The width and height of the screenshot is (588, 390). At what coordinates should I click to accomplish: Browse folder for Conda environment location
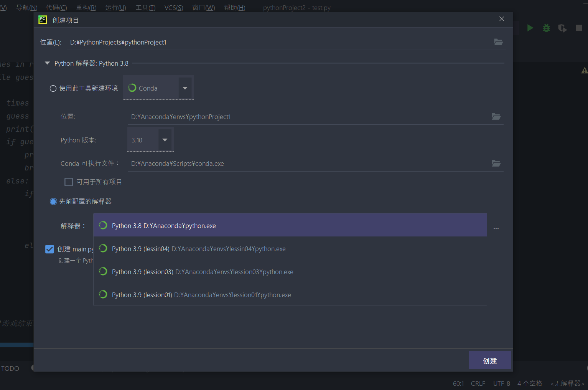496,117
